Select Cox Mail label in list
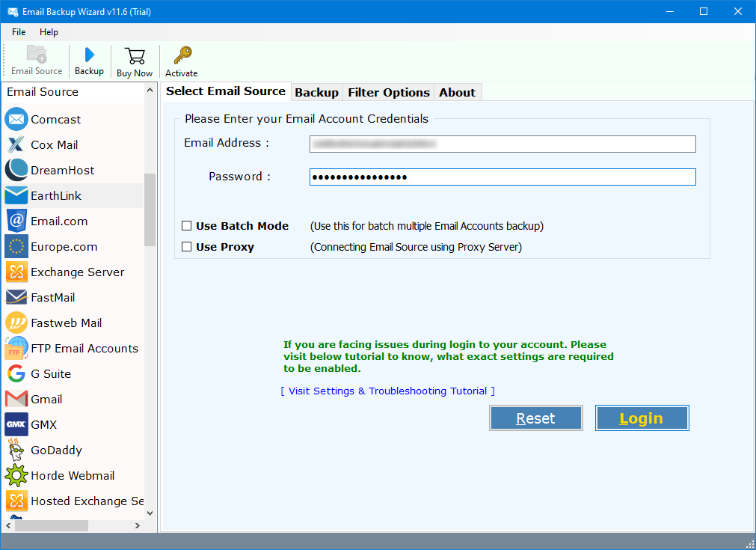 55,144
